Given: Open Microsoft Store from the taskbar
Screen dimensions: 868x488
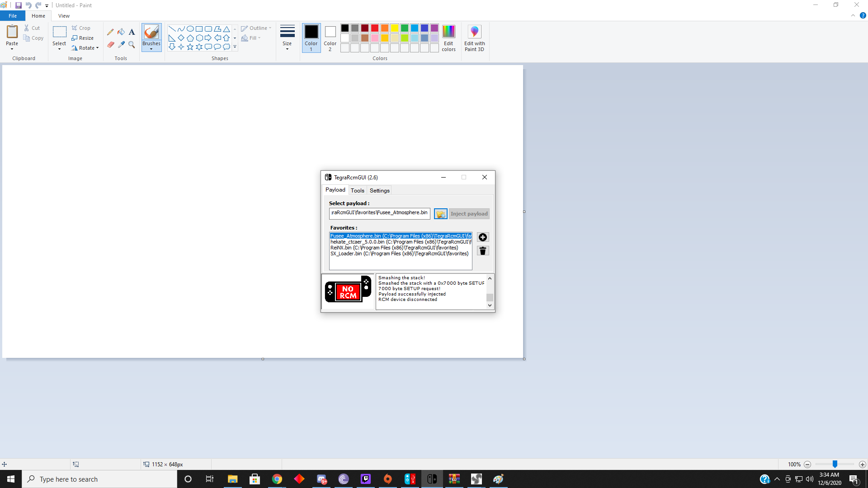Looking at the screenshot, I should (255, 479).
